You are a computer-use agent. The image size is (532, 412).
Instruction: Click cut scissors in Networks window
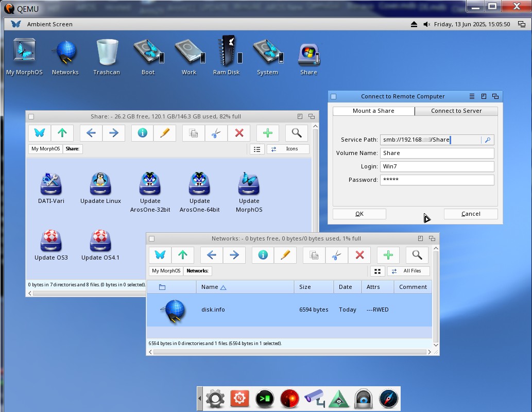337,255
